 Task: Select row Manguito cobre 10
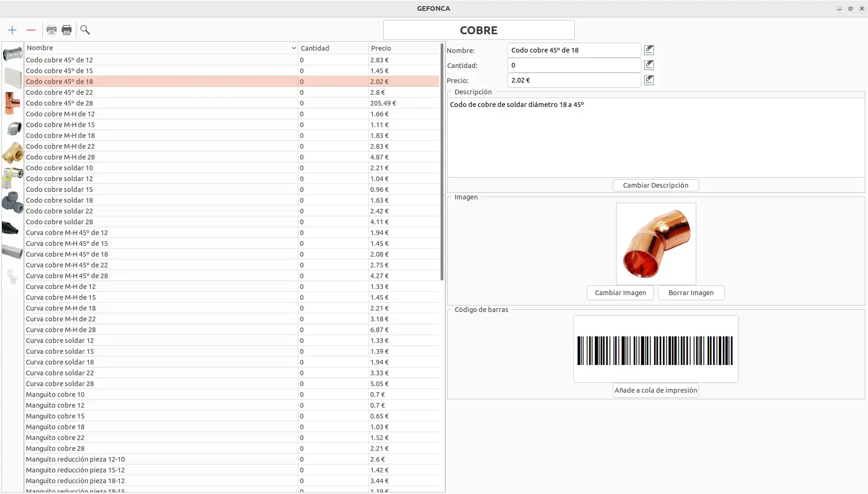232,395
